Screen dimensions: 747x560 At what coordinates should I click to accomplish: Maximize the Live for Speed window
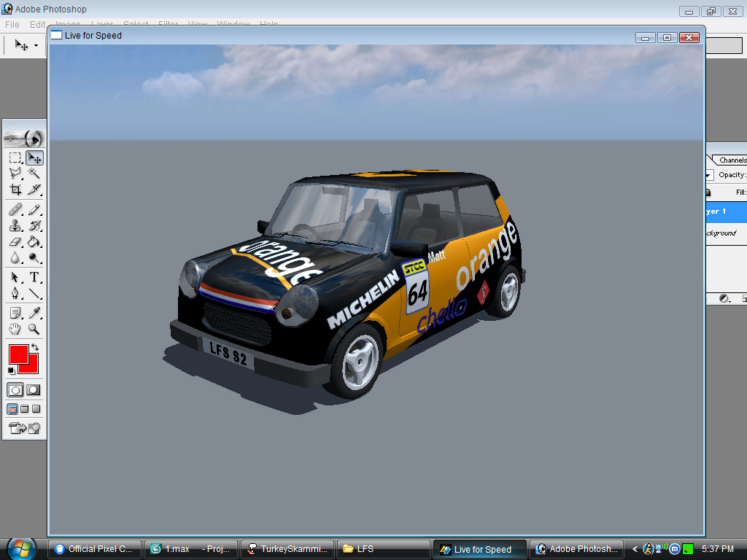(x=667, y=38)
